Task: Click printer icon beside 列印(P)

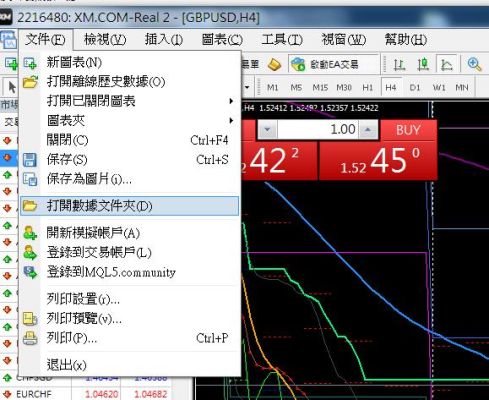Action: pyautogui.click(x=30, y=339)
